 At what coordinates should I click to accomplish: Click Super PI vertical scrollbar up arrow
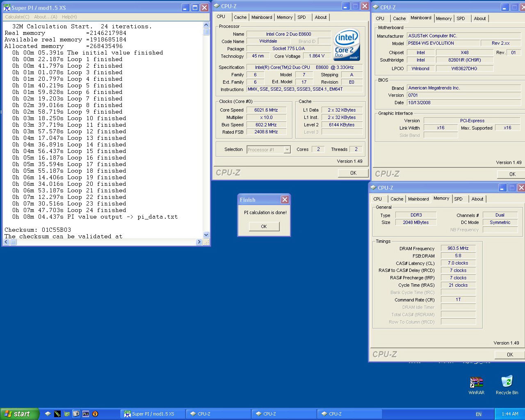(x=206, y=25)
